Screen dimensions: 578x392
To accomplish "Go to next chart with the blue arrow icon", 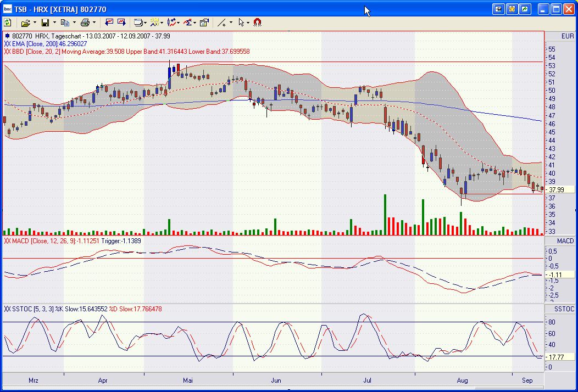I will [120, 23].
